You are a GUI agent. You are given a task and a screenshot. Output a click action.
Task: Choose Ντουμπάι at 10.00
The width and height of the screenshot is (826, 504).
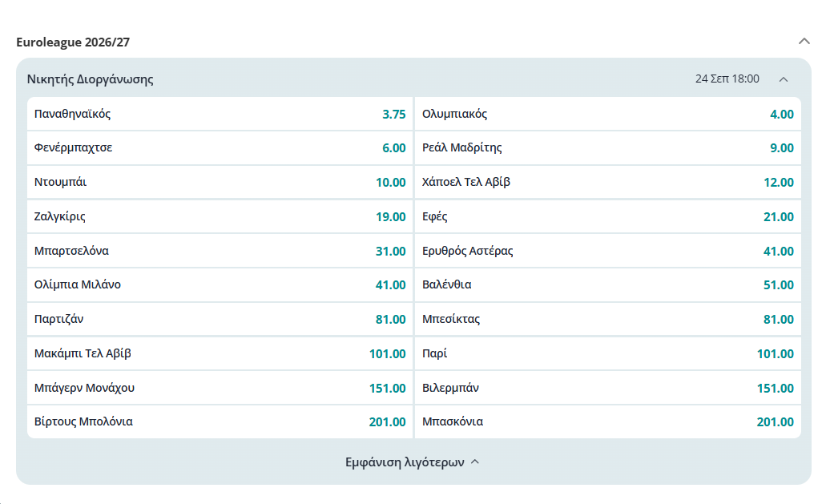220,182
